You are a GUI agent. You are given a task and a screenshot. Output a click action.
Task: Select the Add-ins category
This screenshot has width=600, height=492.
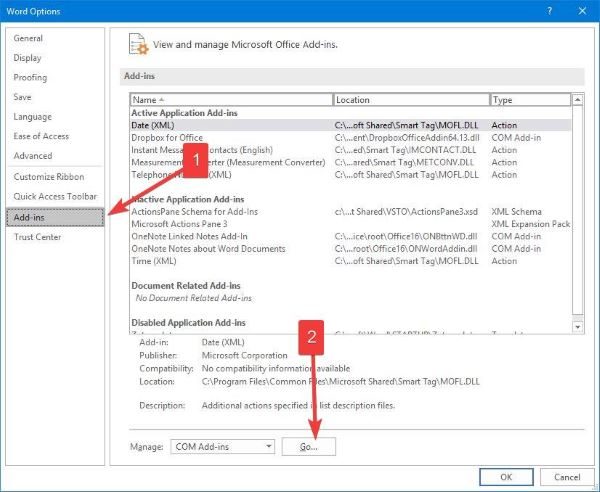point(55,217)
